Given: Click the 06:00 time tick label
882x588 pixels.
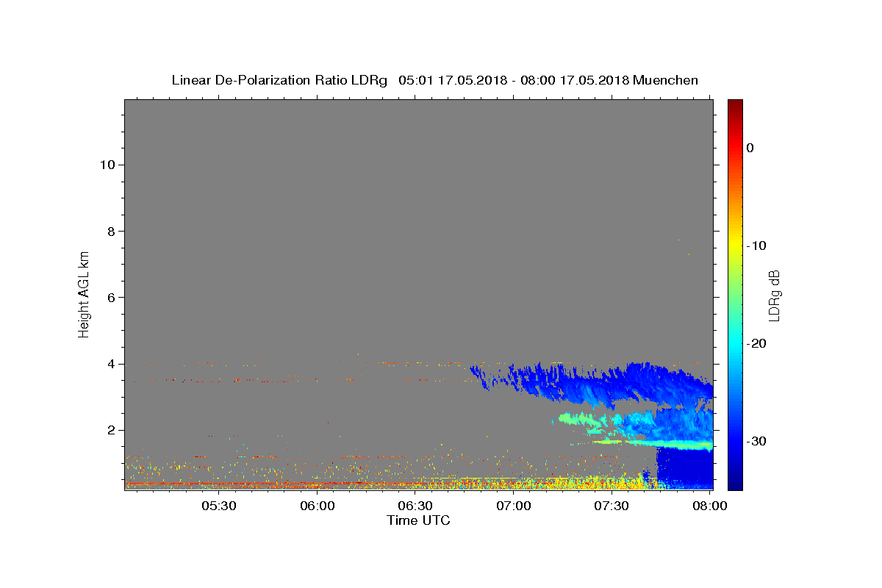Looking at the screenshot, I should point(318,506).
